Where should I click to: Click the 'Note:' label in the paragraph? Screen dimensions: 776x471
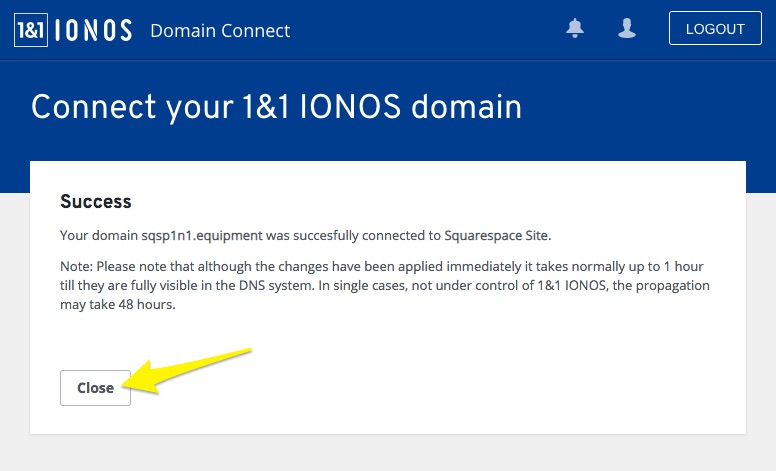pyautogui.click(x=77, y=267)
